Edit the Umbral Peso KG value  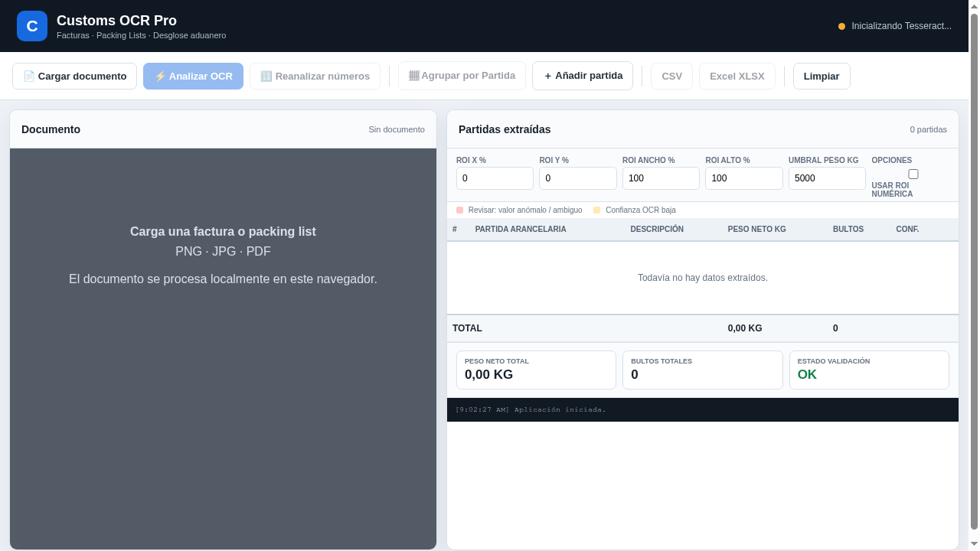pyautogui.click(x=827, y=178)
